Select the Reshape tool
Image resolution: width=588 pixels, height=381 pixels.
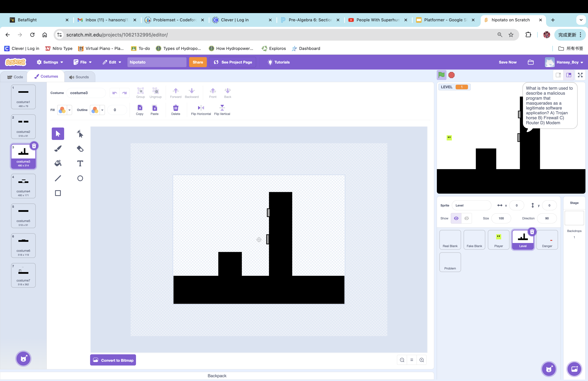[80, 134]
